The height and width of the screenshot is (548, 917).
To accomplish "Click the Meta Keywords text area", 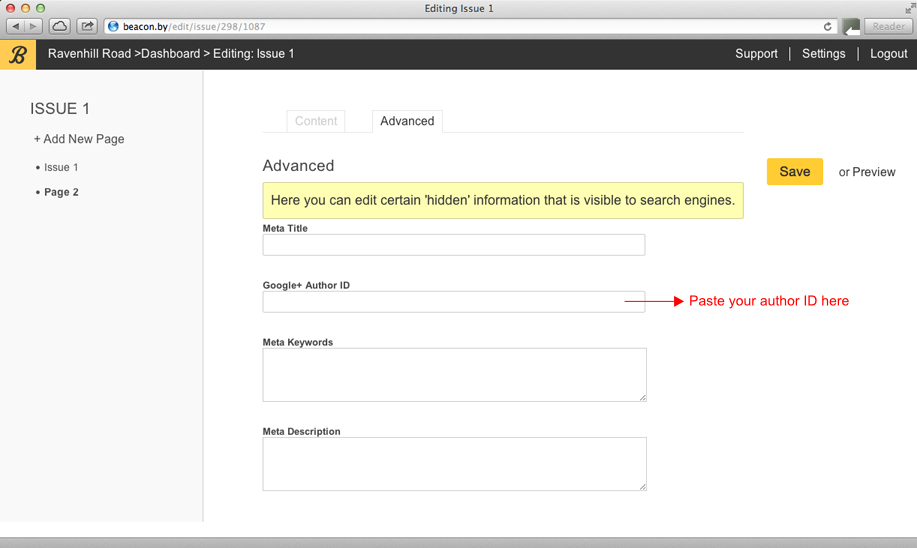I will [x=454, y=375].
